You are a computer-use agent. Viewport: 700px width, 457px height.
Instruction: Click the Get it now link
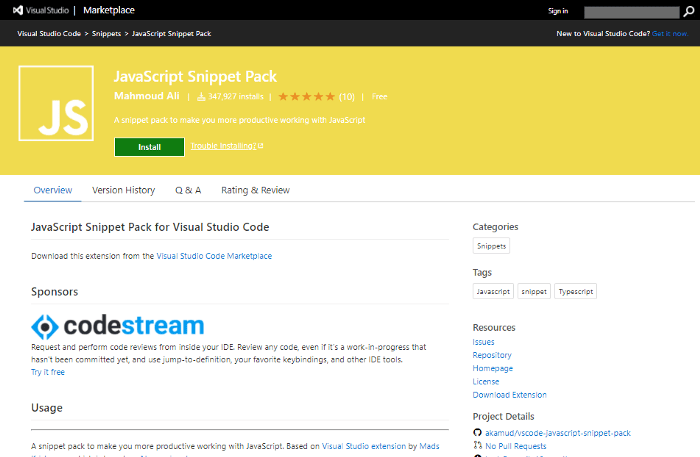[670, 33]
